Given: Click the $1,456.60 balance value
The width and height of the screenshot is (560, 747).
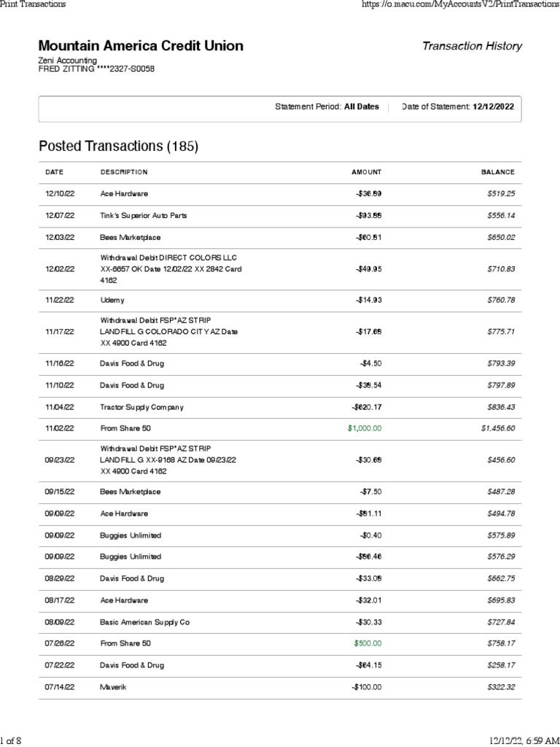Looking at the screenshot, I should (497, 428).
